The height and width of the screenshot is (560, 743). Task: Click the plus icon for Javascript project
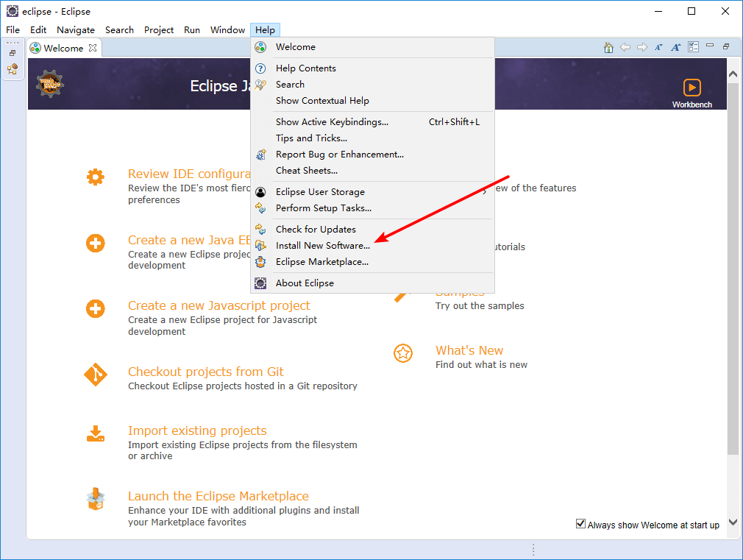point(95,308)
